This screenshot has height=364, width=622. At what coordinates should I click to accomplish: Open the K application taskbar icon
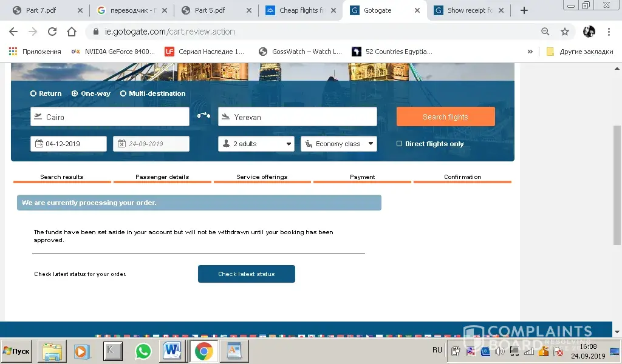pos(112,351)
